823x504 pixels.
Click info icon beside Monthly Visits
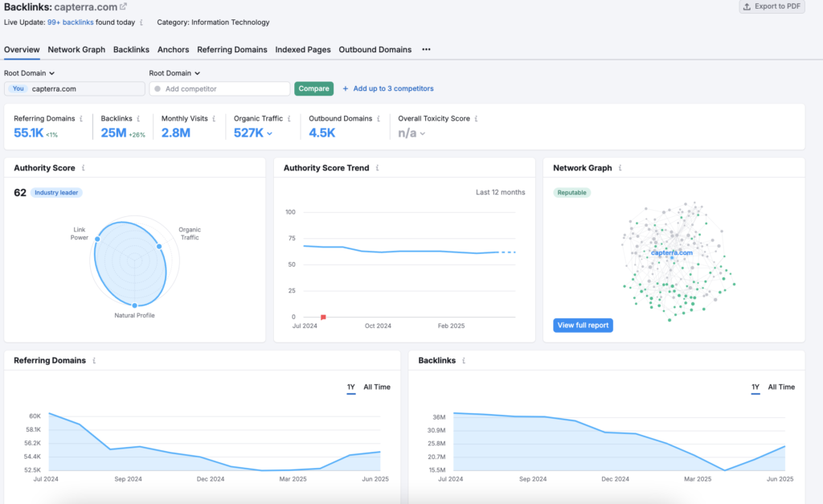click(x=214, y=119)
